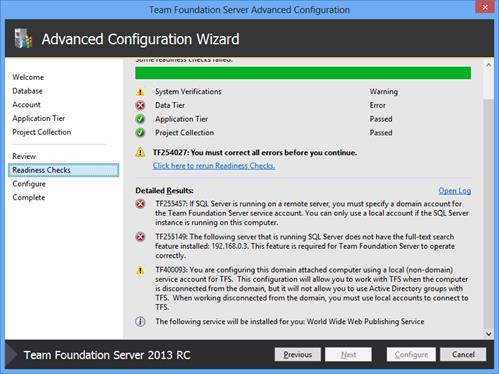The height and width of the screenshot is (374, 499).
Task: Click the Project Collection passed checkmark icon
Action: click(x=140, y=133)
